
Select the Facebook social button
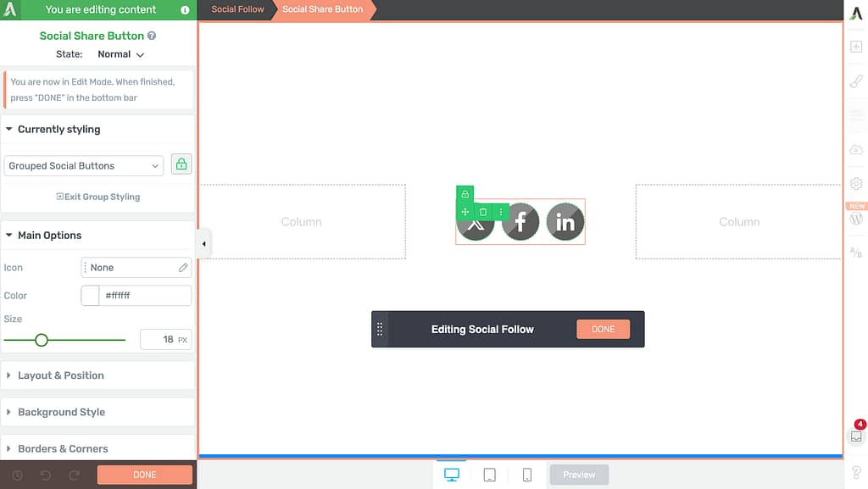(x=520, y=222)
